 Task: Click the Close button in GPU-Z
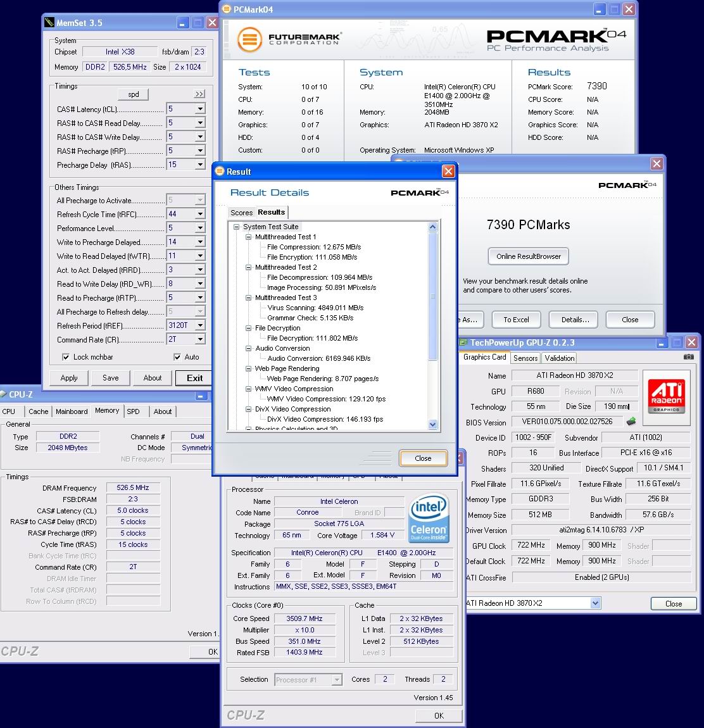click(x=674, y=603)
